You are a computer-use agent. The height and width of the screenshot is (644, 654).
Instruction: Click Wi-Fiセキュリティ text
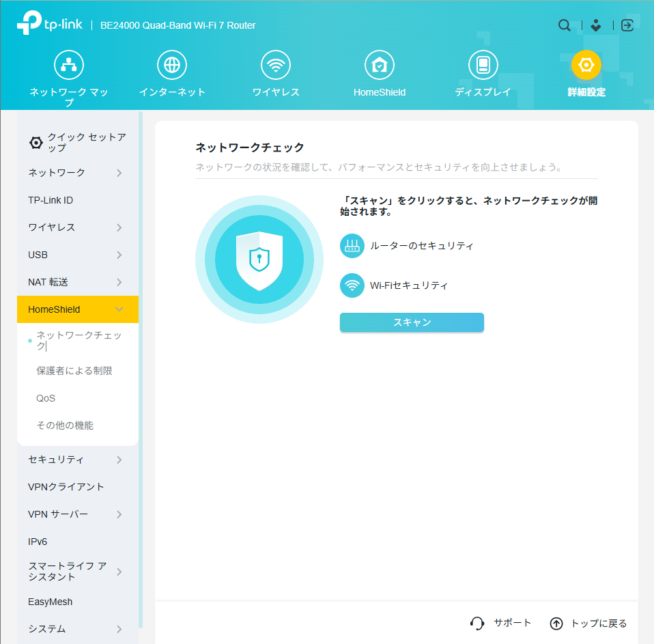[x=409, y=285]
